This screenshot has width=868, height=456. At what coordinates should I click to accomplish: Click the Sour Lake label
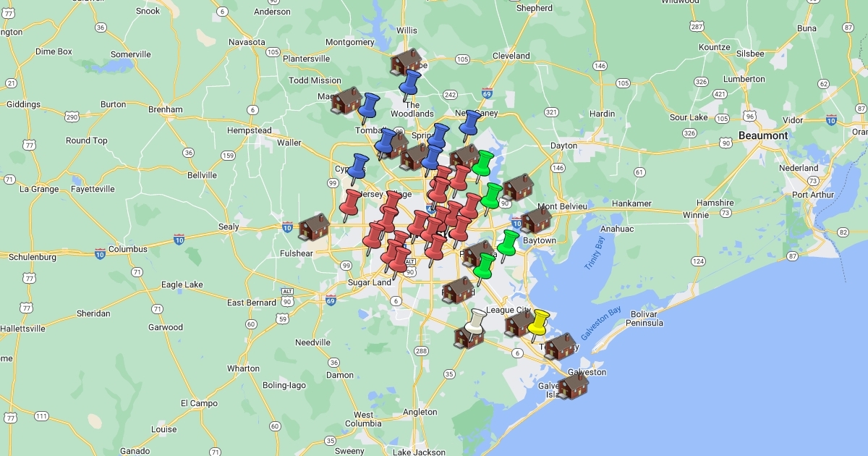pyautogui.click(x=689, y=117)
